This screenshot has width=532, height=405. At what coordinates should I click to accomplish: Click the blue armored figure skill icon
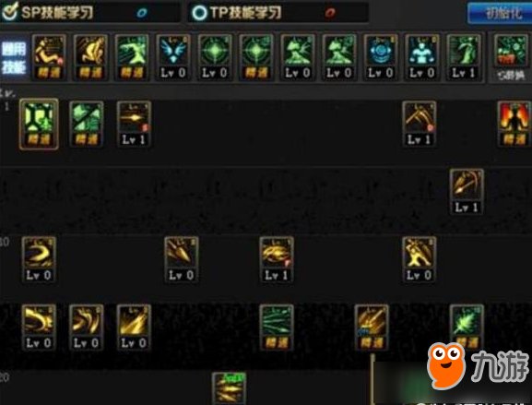[421, 57]
